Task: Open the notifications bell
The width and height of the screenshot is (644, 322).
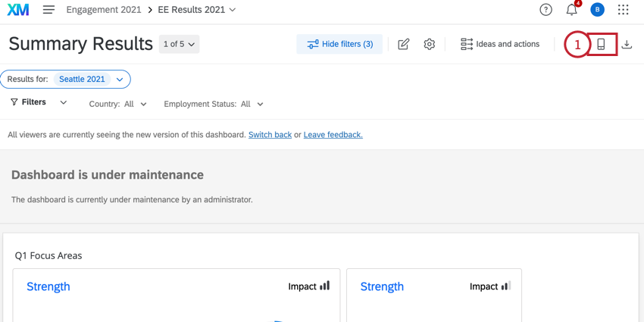Action: [572, 10]
